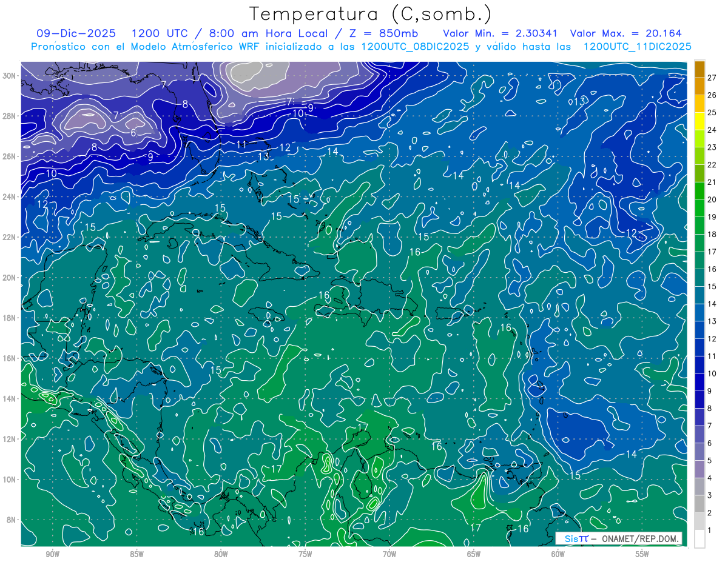This screenshot has height=562, width=728.
Task: Click the title "Temperatura (C,somb.)"
Action: (x=371, y=14)
